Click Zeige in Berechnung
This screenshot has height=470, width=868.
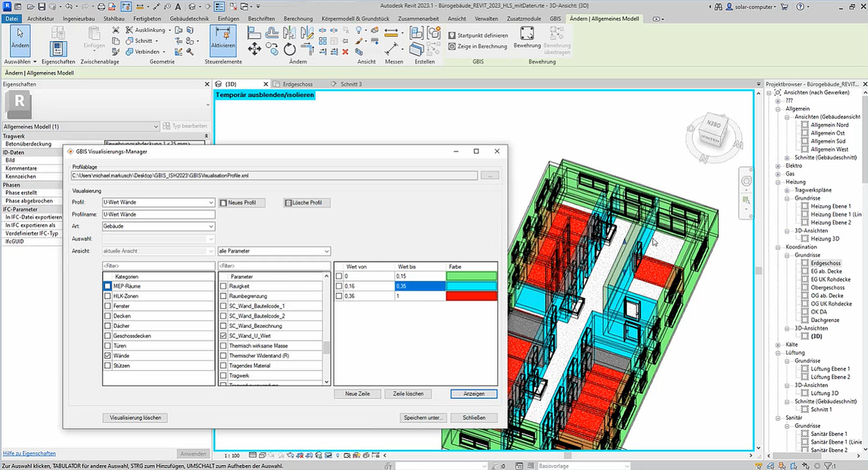[477, 46]
